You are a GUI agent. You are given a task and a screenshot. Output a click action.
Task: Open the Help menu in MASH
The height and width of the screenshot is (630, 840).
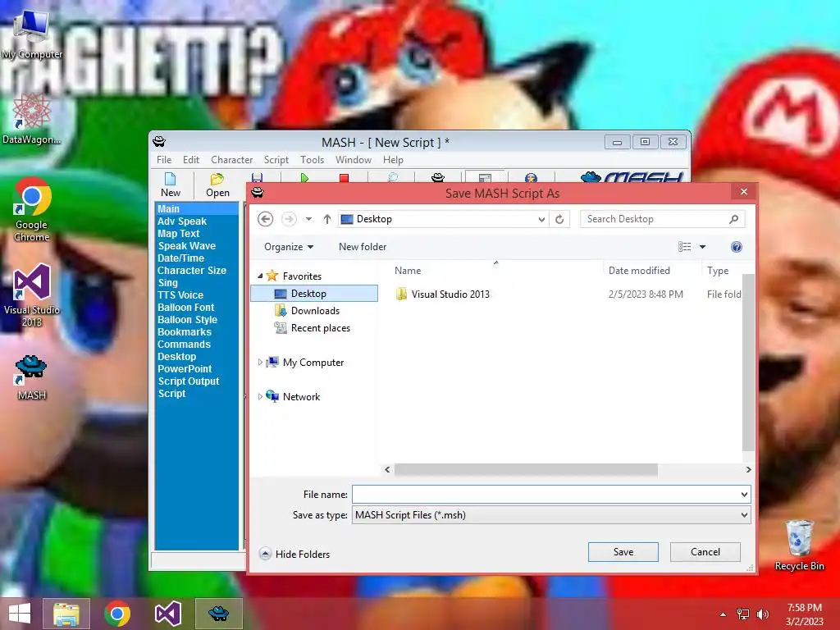[x=393, y=160]
